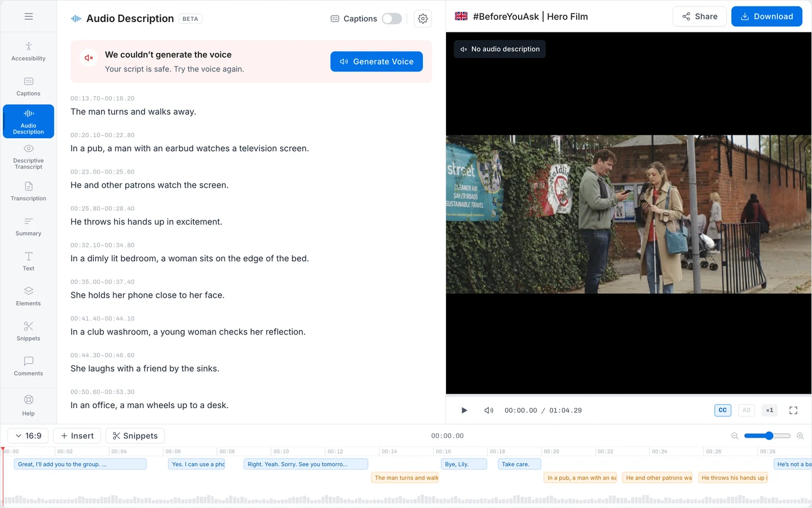Click the Download button

pos(767,16)
